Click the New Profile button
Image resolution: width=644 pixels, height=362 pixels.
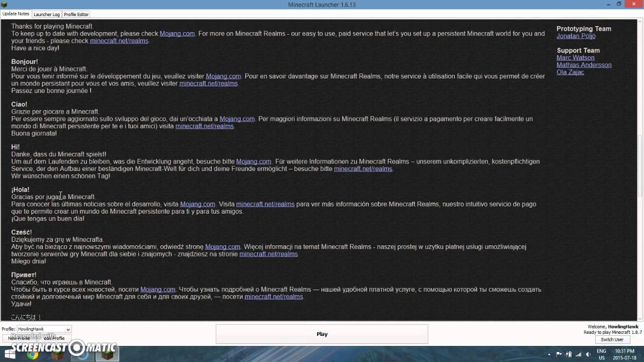19,338
